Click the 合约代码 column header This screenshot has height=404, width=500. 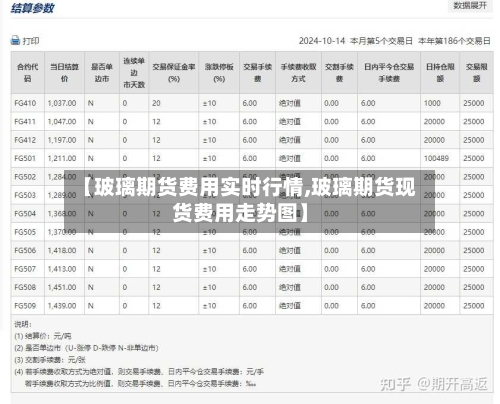pos(28,73)
